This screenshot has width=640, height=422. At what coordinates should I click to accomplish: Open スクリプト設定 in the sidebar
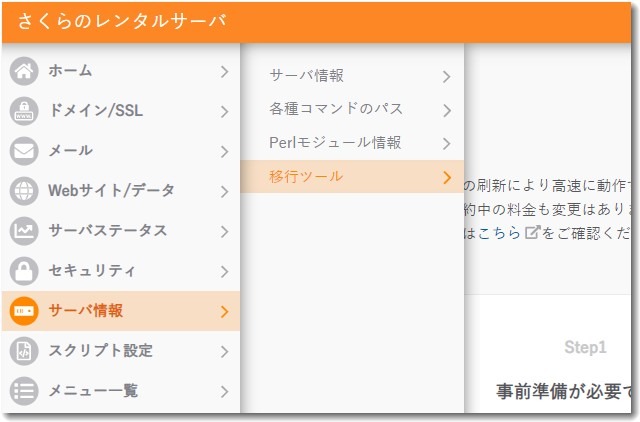pyautogui.click(x=121, y=351)
